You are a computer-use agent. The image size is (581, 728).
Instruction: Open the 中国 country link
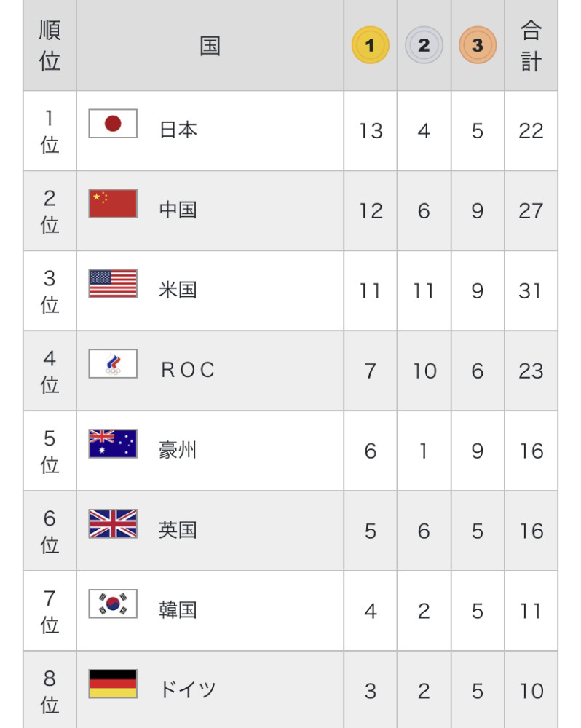(178, 210)
